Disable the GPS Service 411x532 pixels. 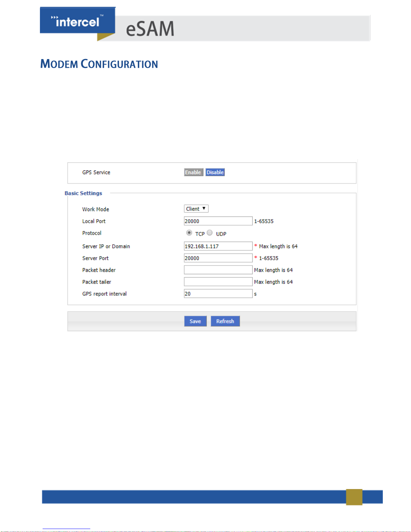215,172
